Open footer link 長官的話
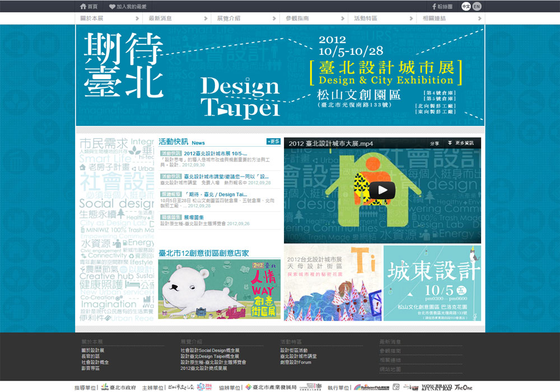This screenshot has width=560, height=392. tap(91, 356)
